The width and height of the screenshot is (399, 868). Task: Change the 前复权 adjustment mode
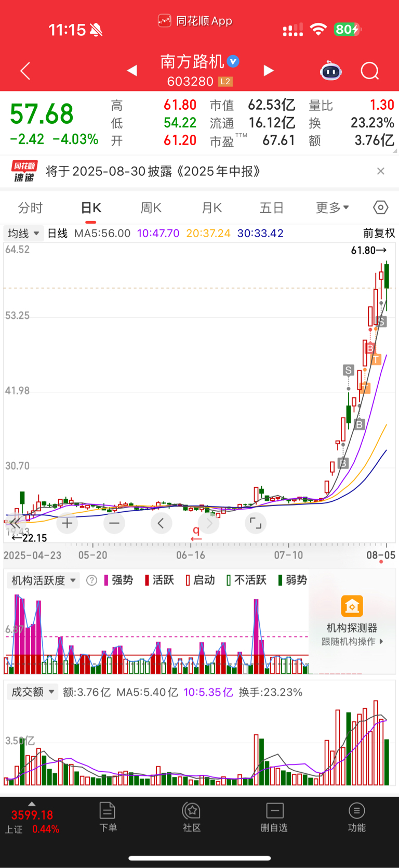point(379,233)
